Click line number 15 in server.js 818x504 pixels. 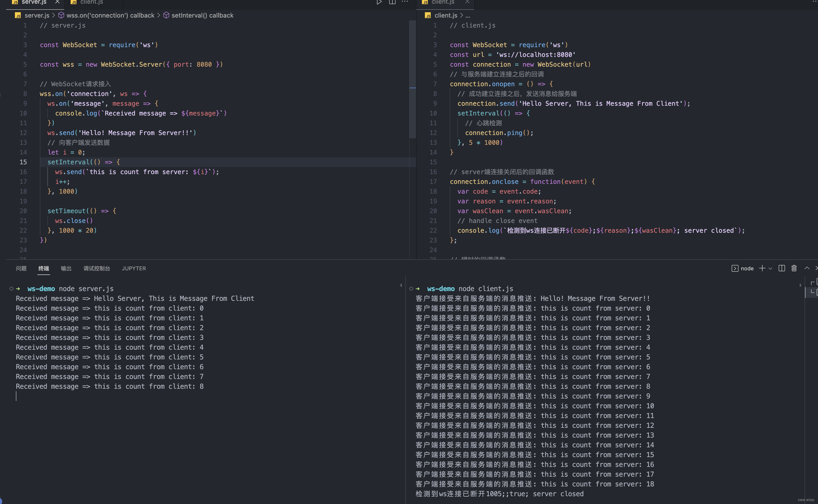point(23,162)
